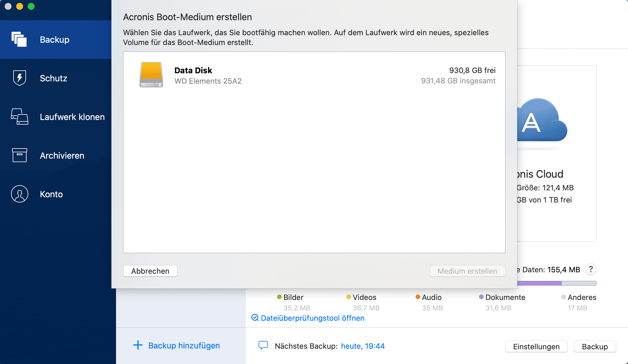Click the Schutz shield icon
The width and height of the screenshot is (628, 364).
20,78
